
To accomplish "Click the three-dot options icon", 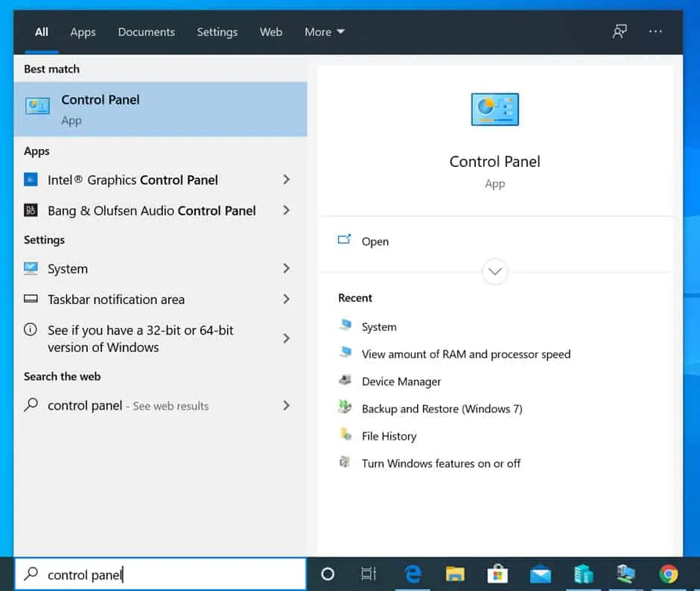I will pyautogui.click(x=655, y=32).
